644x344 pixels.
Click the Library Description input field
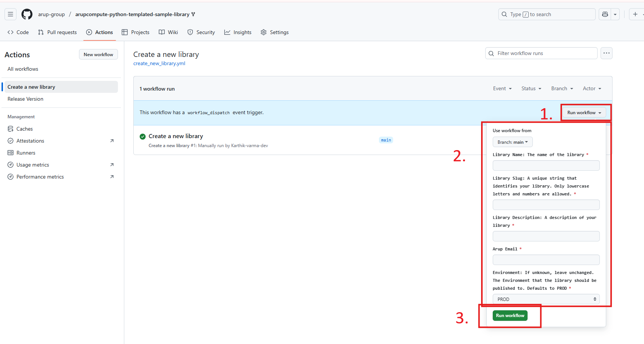click(x=546, y=236)
